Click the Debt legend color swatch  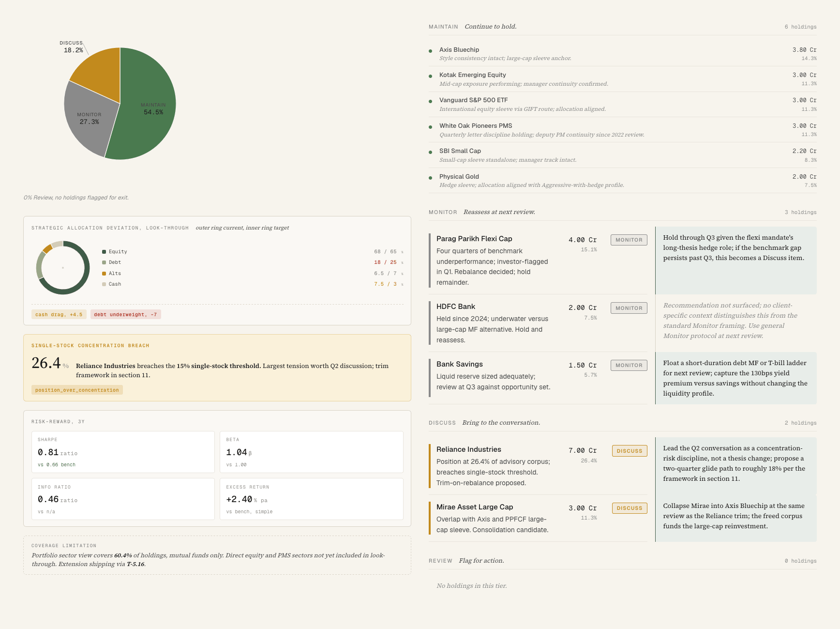(x=104, y=262)
